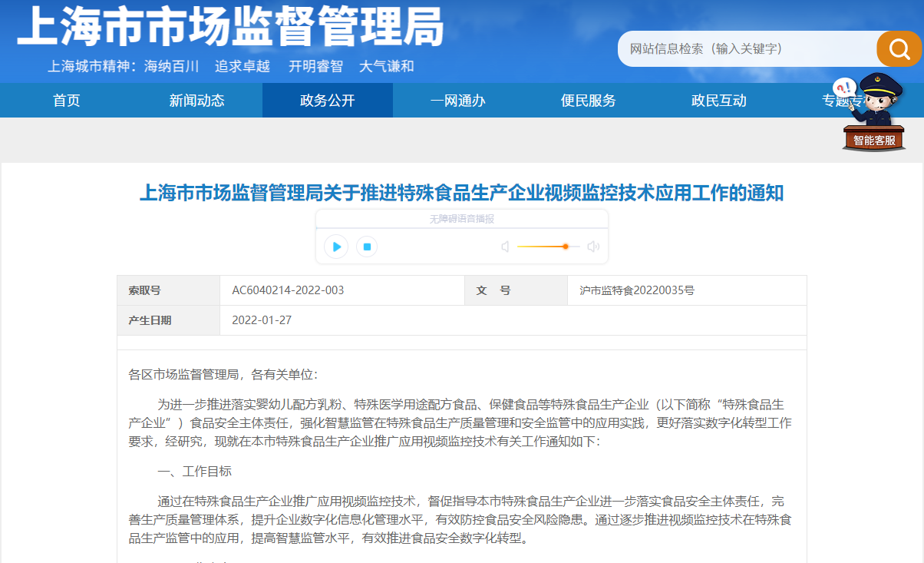
Task: Adjust the audio volume slider
Action: click(x=548, y=247)
